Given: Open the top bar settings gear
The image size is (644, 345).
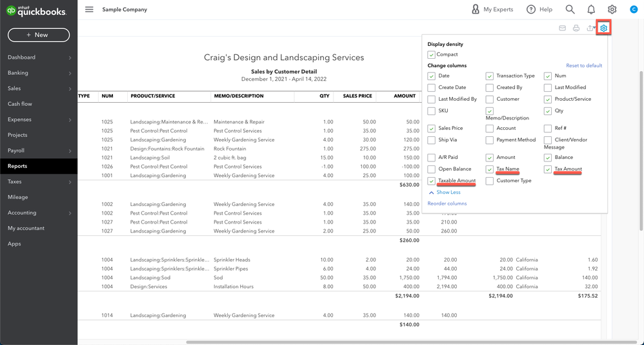Looking at the screenshot, I should coord(612,10).
